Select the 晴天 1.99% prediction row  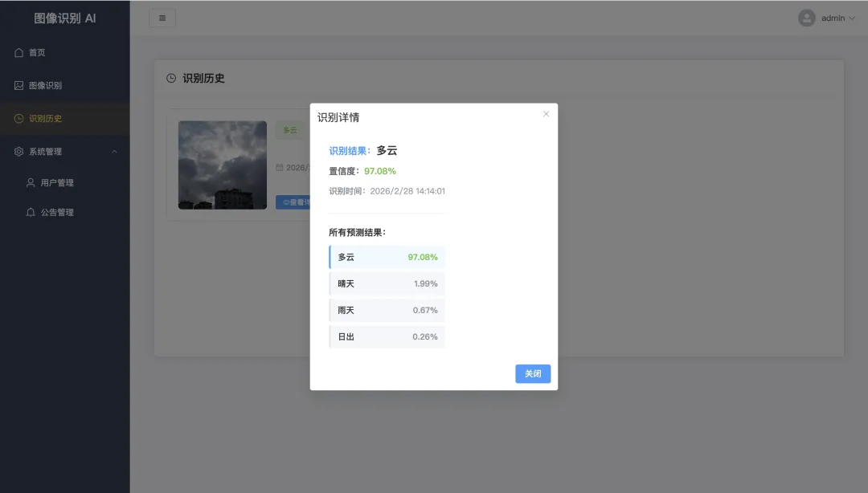[x=387, y=284]
